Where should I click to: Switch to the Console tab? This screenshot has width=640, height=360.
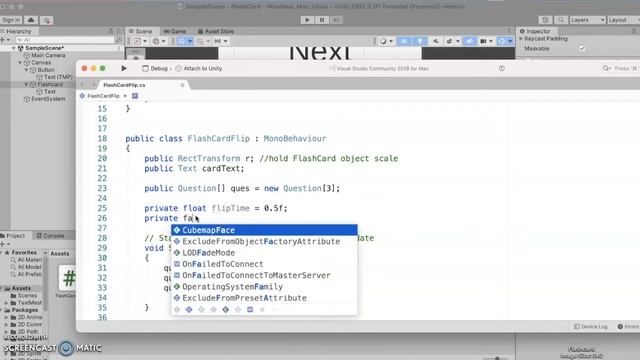(50, 236)
